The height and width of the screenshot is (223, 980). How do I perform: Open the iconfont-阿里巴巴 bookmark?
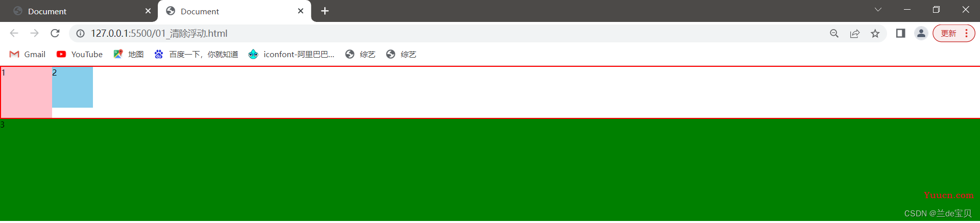tap(291, 54)
